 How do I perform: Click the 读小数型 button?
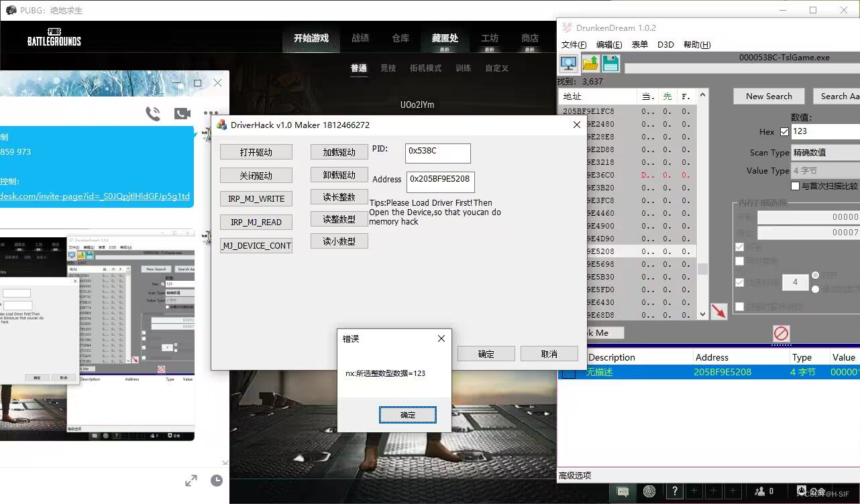339,241
